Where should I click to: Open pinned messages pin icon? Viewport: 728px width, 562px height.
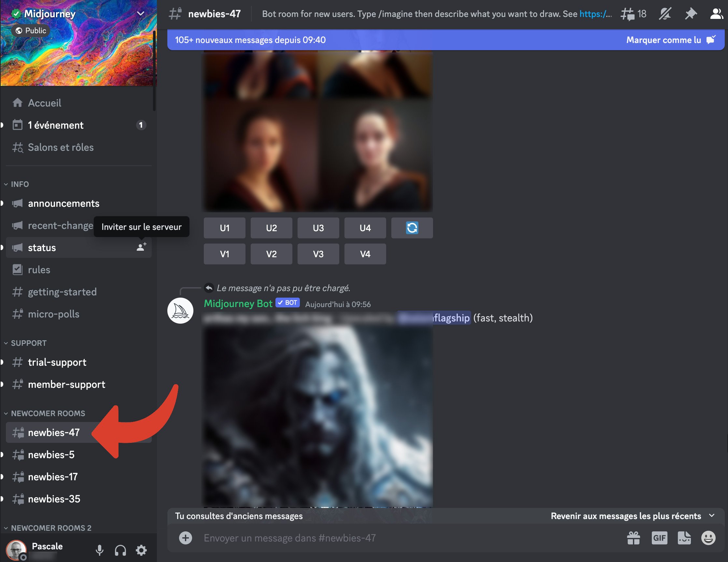(690, 14)
